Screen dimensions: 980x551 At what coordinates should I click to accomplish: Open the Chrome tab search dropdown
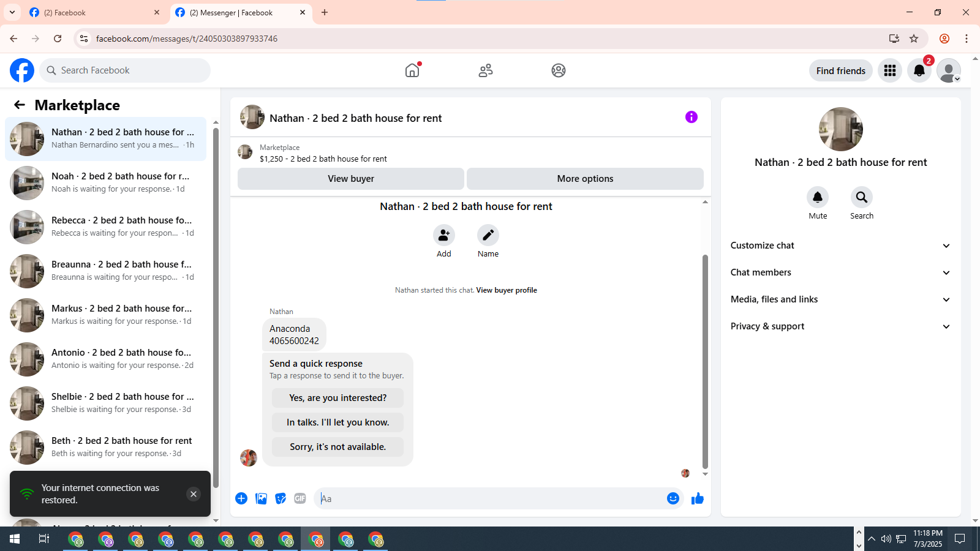tap(12, 12)
